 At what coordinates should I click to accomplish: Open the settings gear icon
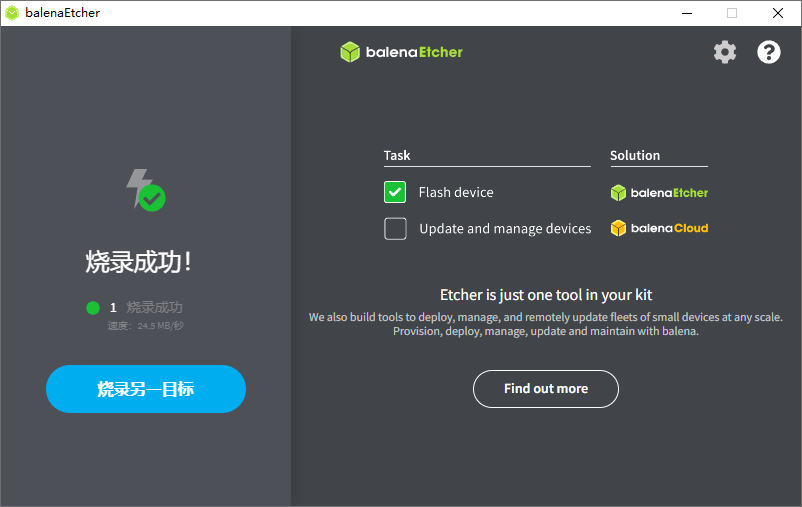(x=725, y=52)
